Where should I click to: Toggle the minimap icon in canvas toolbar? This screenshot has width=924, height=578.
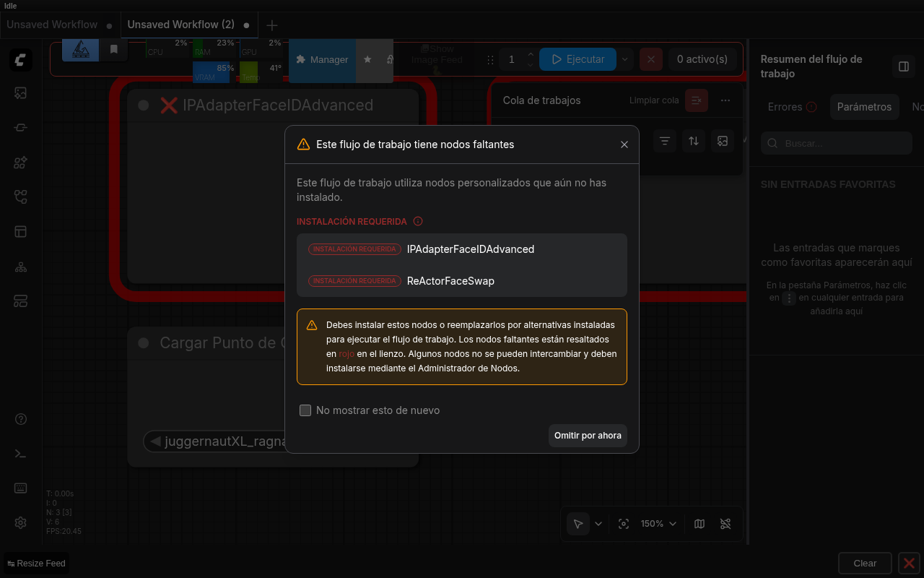pyautogui.click(x=699, y=524)
